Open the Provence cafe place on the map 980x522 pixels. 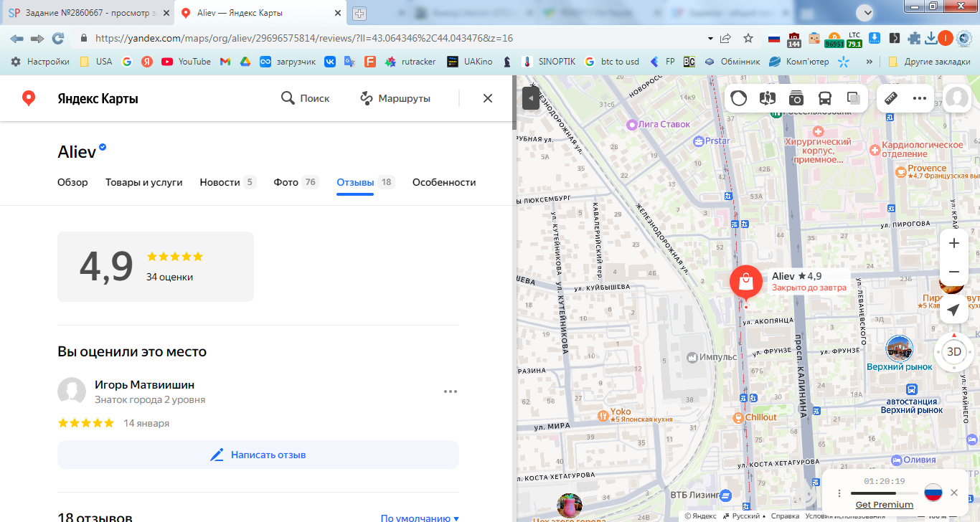[x=900, y=171]
